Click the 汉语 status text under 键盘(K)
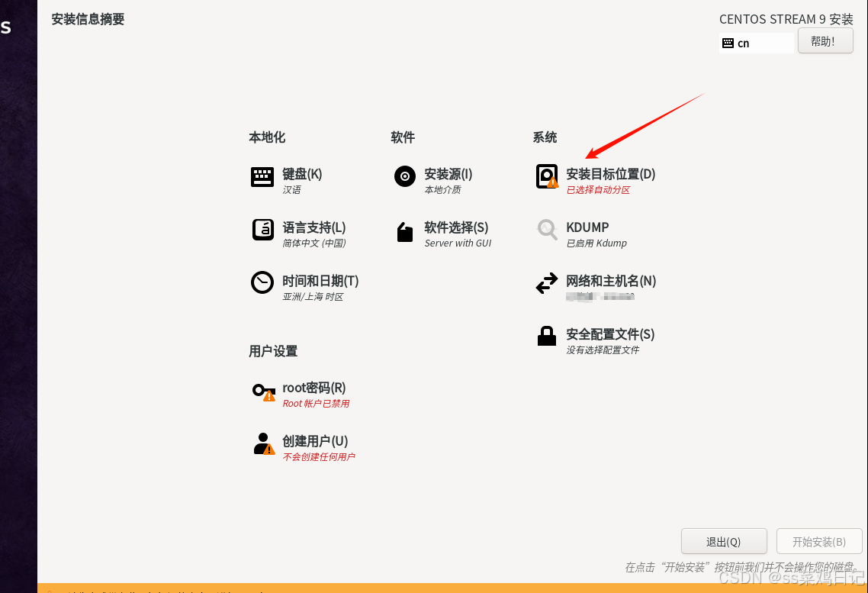 [291, 190]
